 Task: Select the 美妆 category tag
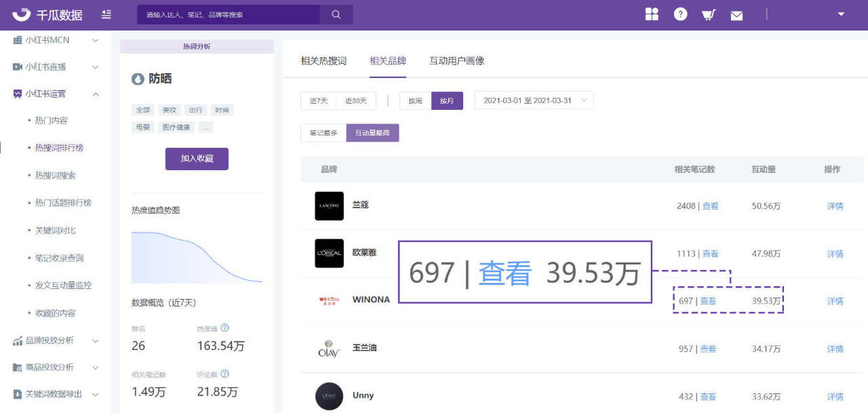(x=169, y=110)
